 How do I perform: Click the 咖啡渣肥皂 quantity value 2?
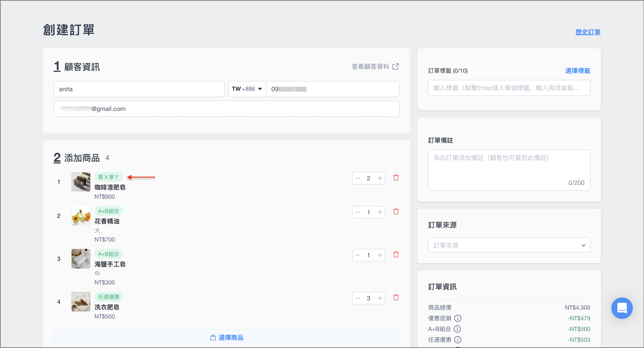pos(369,178)
